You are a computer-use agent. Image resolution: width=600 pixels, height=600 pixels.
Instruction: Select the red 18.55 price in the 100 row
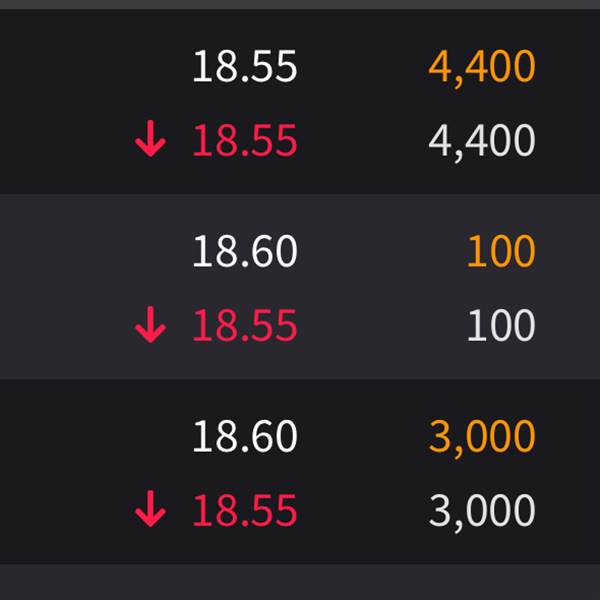coord(244,326)
